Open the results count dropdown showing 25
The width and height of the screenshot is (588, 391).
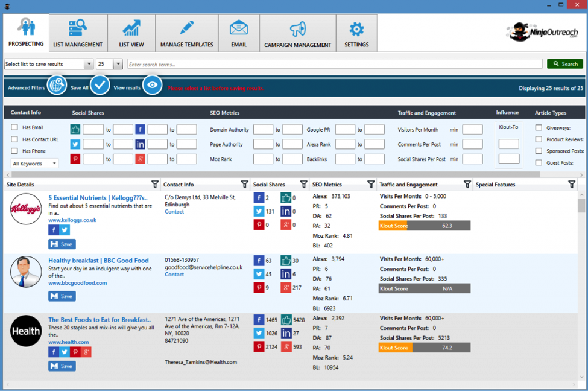pyautogui.click(x=110, y=64)
